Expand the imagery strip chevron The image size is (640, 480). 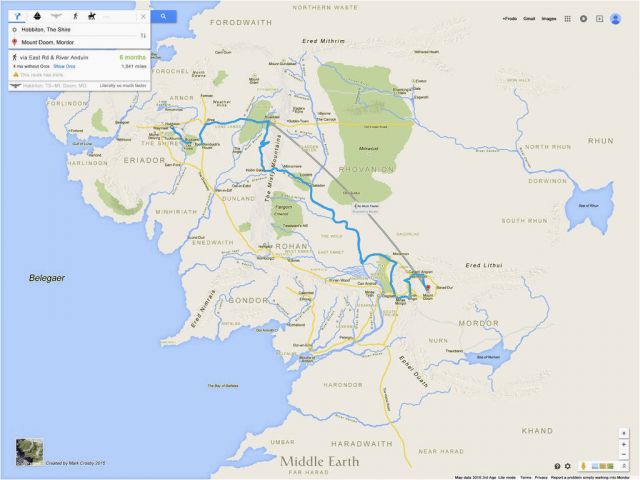tap(624, 466)
